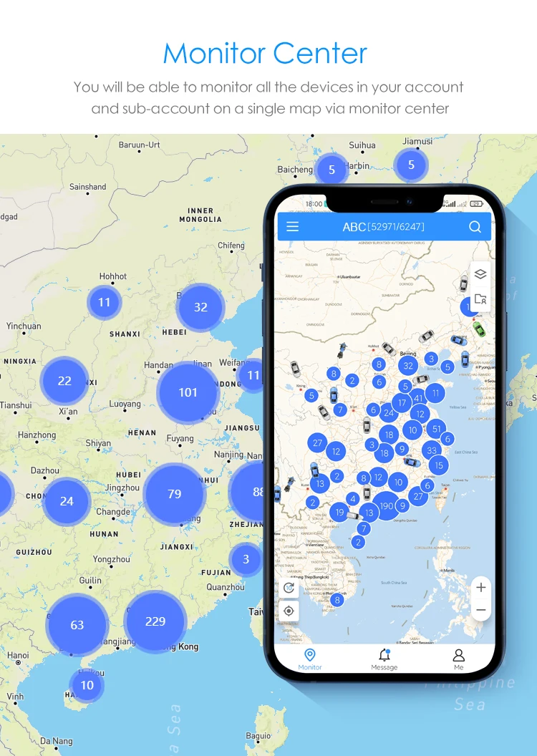
Task: Select the 79 cluster near Hubei
Action: (175, 494)
